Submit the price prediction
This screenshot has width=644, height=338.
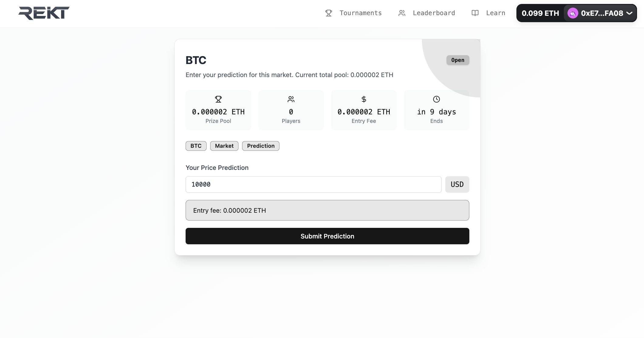point(327,236)
